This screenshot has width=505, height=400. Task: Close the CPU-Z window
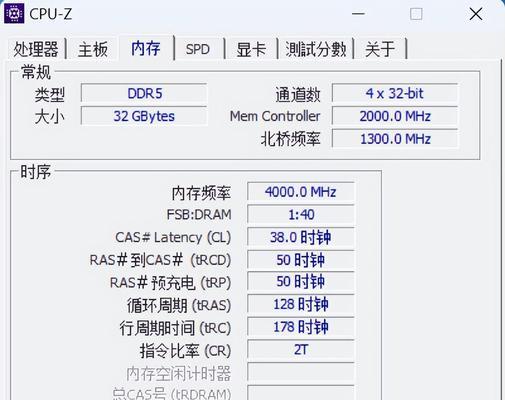coord(476,14)
